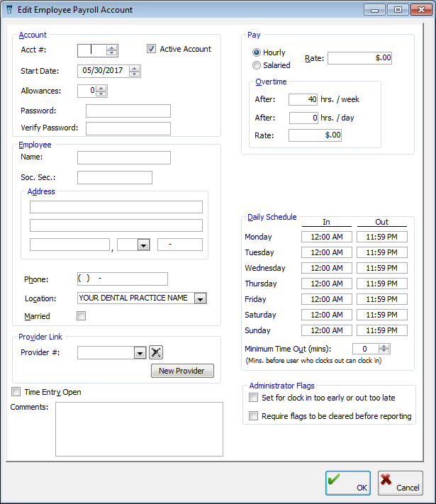
Task: Click Friday Out time field
Action: pos(382,299)
